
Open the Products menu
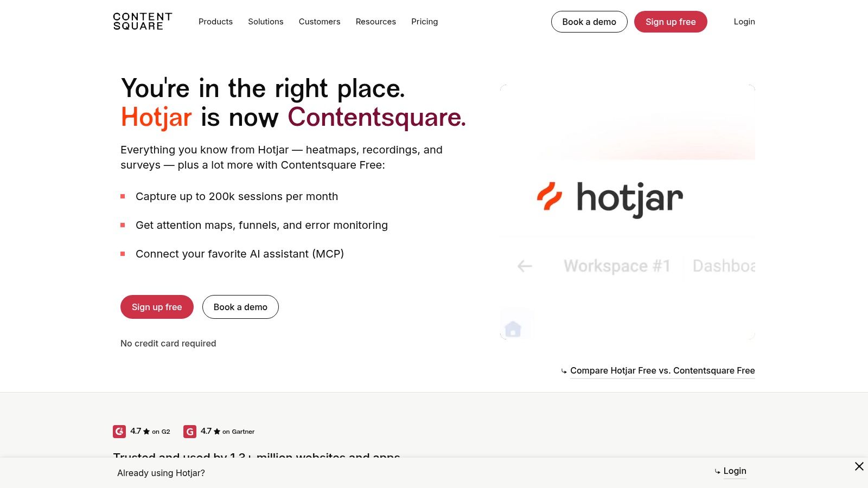coord(215,22)
